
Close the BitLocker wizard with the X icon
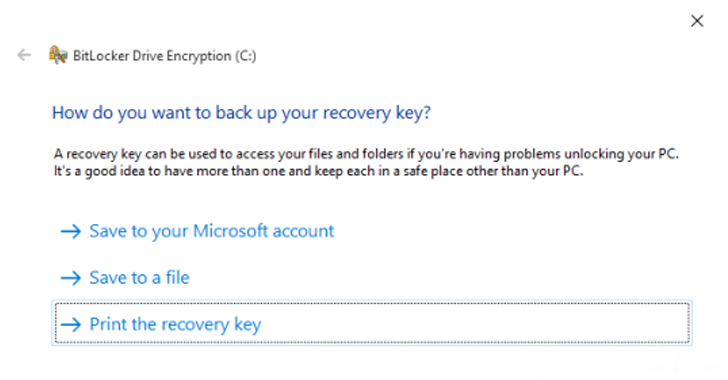coord(697,20)
